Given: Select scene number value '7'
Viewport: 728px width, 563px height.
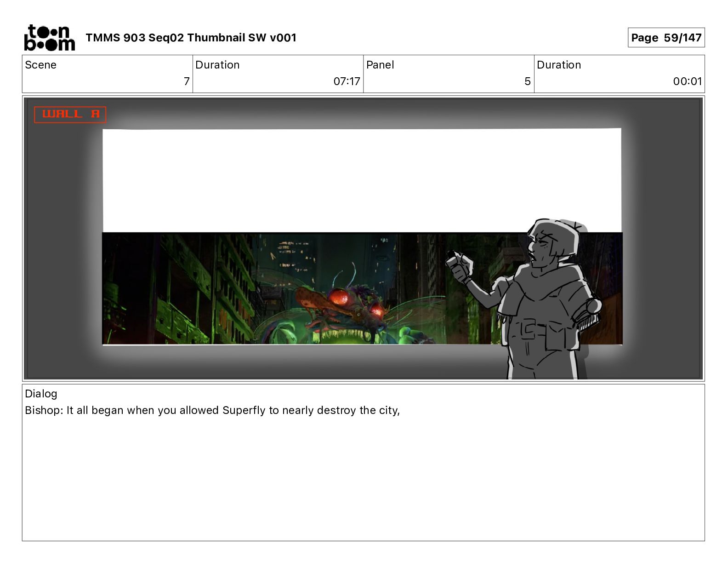Looking at the screenshot, I should click(187, 81).
